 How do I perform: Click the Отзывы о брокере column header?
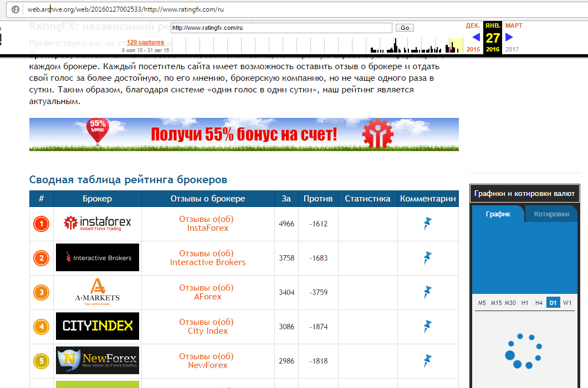(x=208, y=199)
